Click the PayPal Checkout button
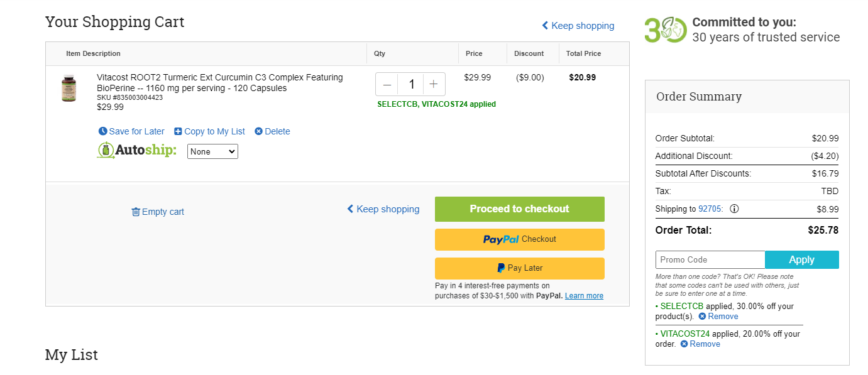 point(520,239)
